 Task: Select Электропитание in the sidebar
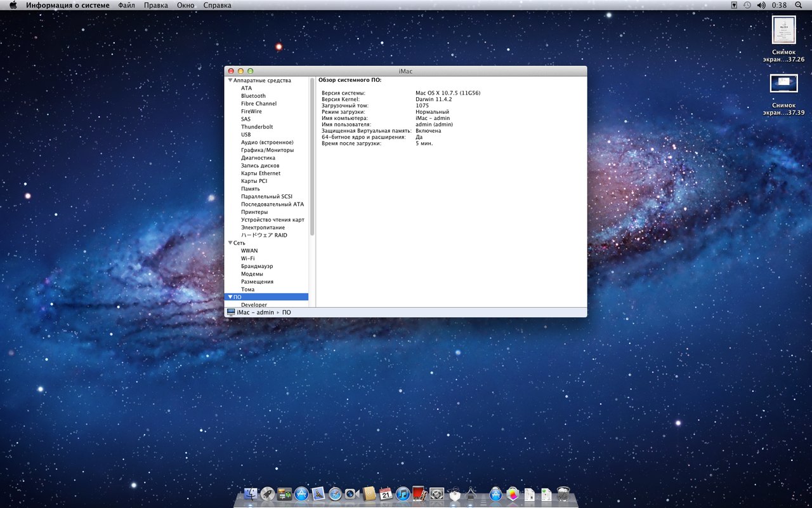click(263, 227)
